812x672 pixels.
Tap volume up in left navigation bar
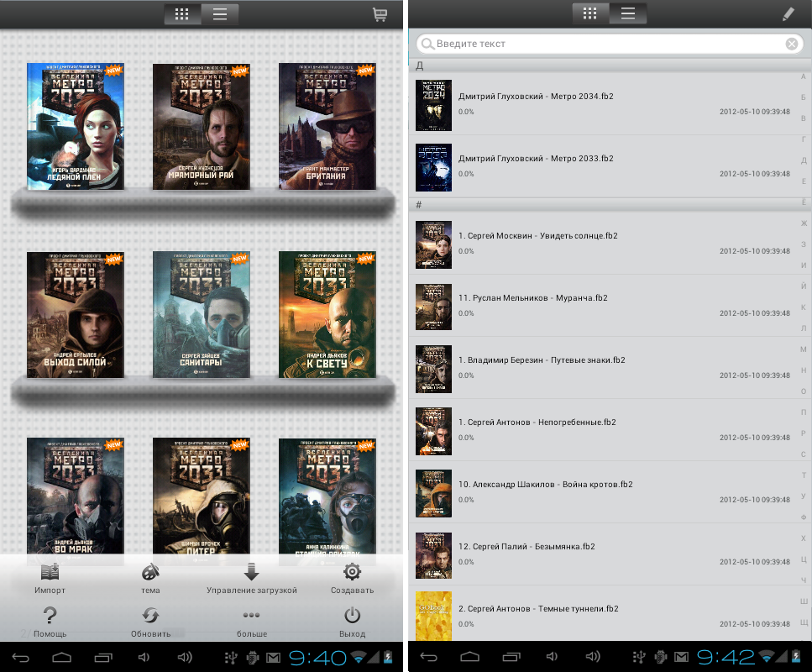(185, 658)
